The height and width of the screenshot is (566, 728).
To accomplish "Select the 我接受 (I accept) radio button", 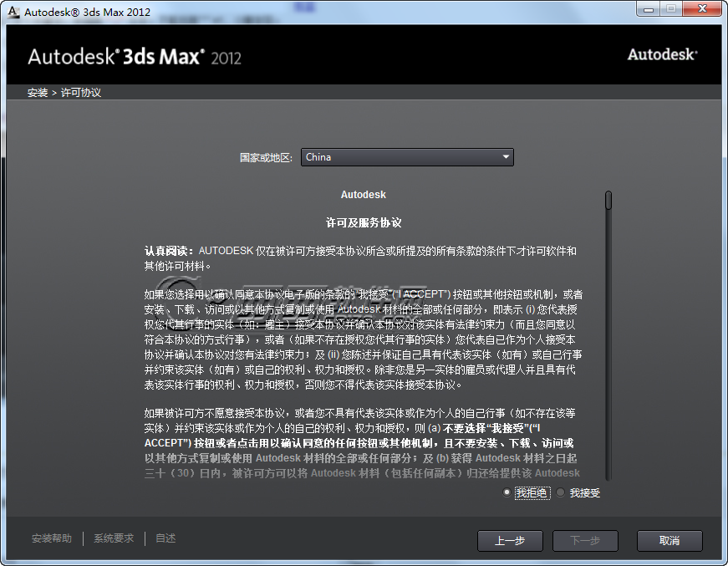I will [560, 492].
